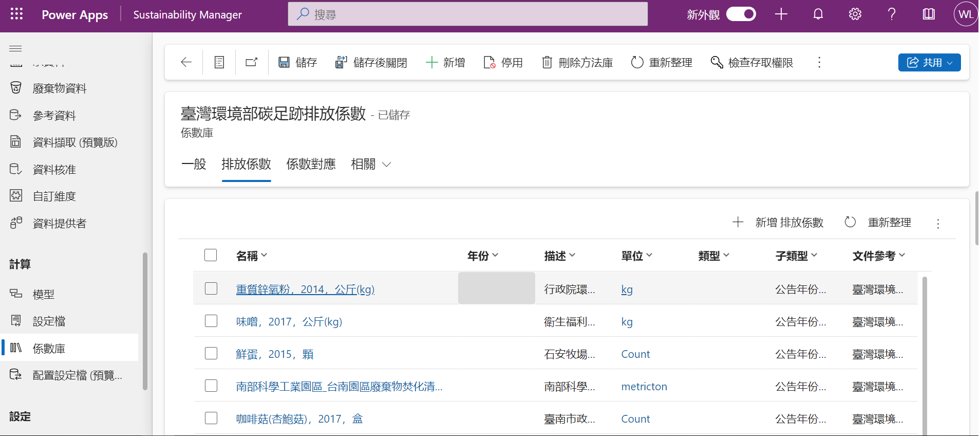
Task: Click the open in new window icon
Action: [252, 62]
